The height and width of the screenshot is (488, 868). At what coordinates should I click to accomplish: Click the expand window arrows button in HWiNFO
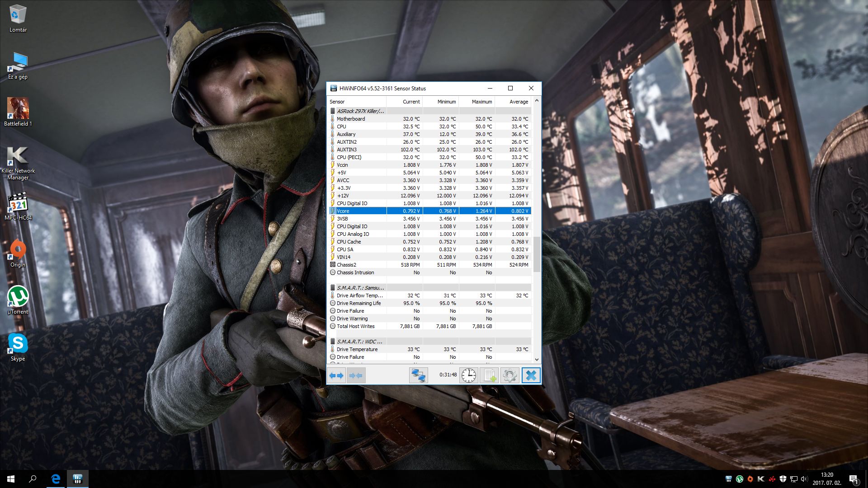[336, 375]
